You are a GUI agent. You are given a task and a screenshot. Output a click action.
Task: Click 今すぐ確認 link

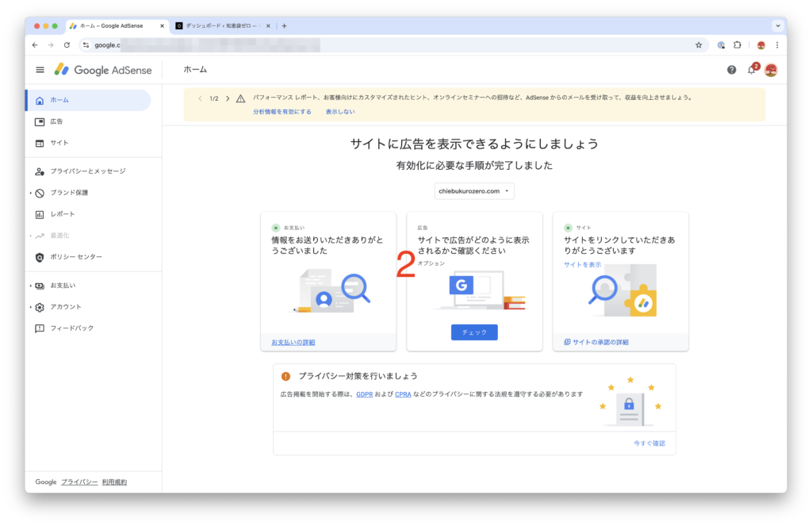click(649, 443)
